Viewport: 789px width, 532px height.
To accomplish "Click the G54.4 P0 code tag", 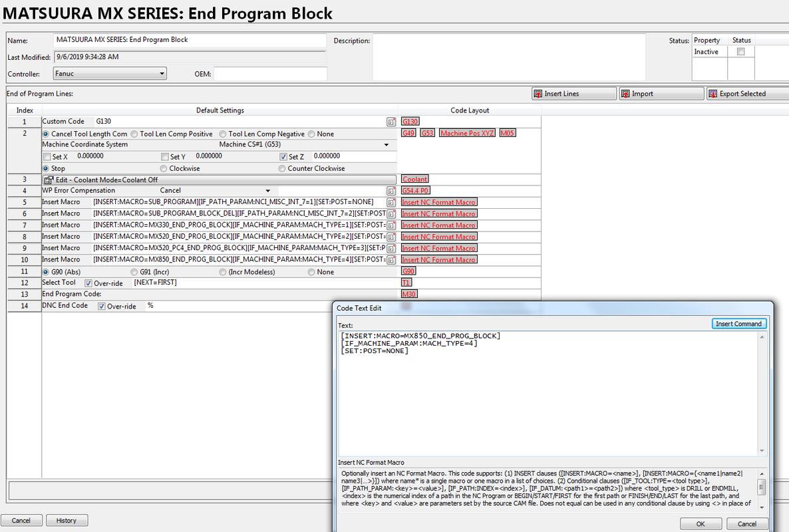I will [416, 191].
